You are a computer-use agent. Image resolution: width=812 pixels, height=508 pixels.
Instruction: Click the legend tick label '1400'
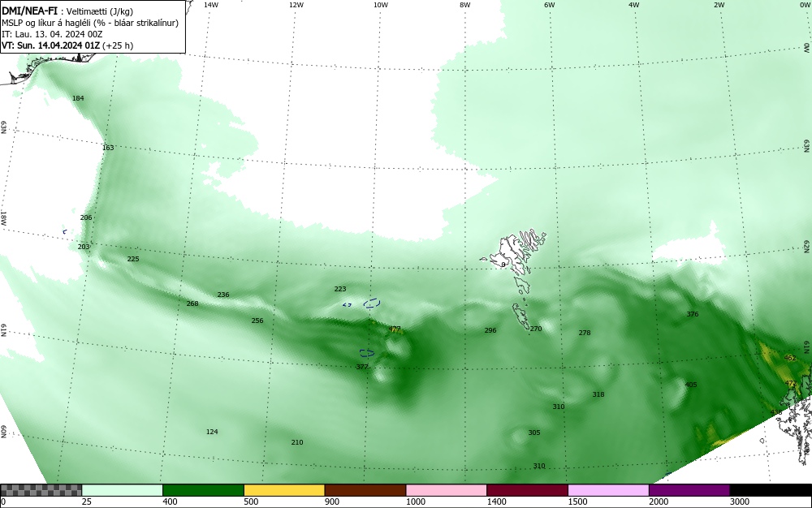point(496,502)
